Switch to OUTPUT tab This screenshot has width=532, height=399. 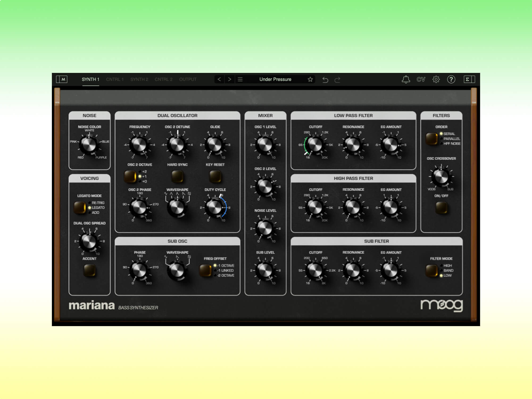point(188,79)
